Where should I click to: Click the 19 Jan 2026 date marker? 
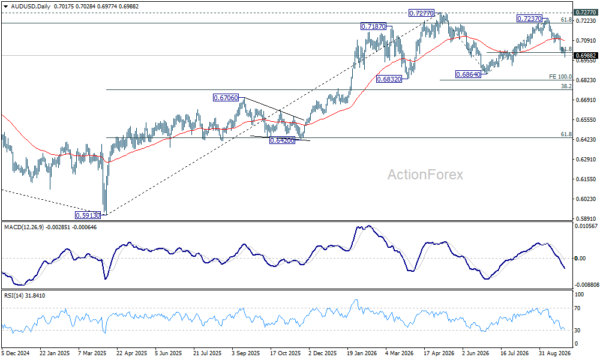pos(362,352)
